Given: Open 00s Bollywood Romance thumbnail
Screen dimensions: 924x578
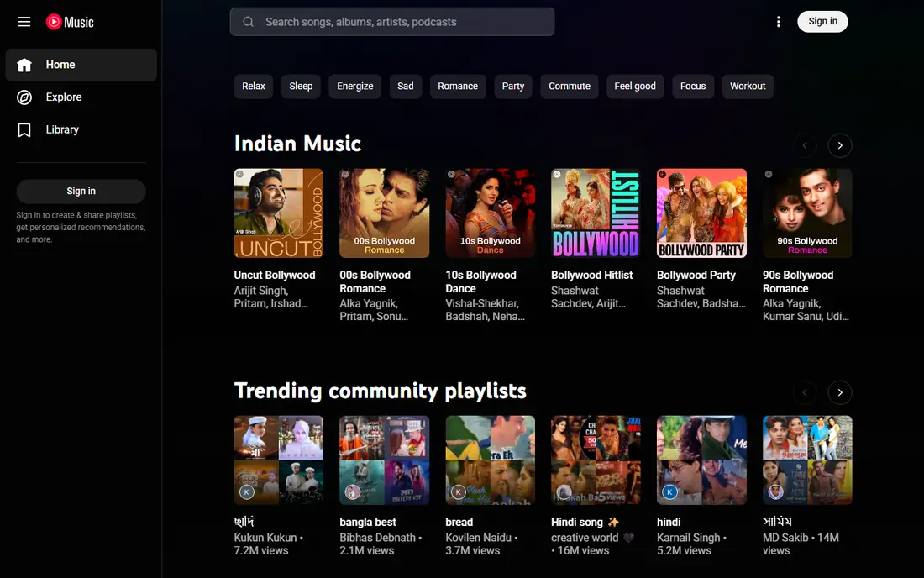Looking at the screenshot, I should (384, 213).
